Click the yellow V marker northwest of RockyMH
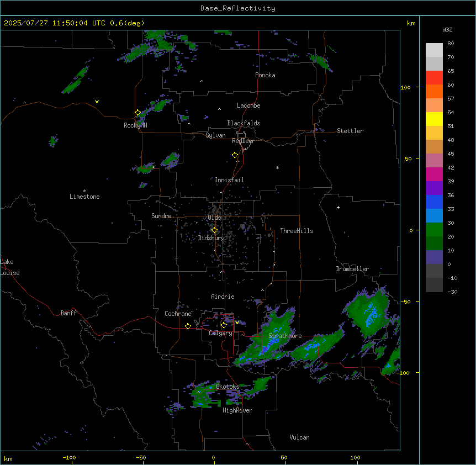The height and width of the screenshot is (465, 476). pyautogui.click(x=97, y=102)
